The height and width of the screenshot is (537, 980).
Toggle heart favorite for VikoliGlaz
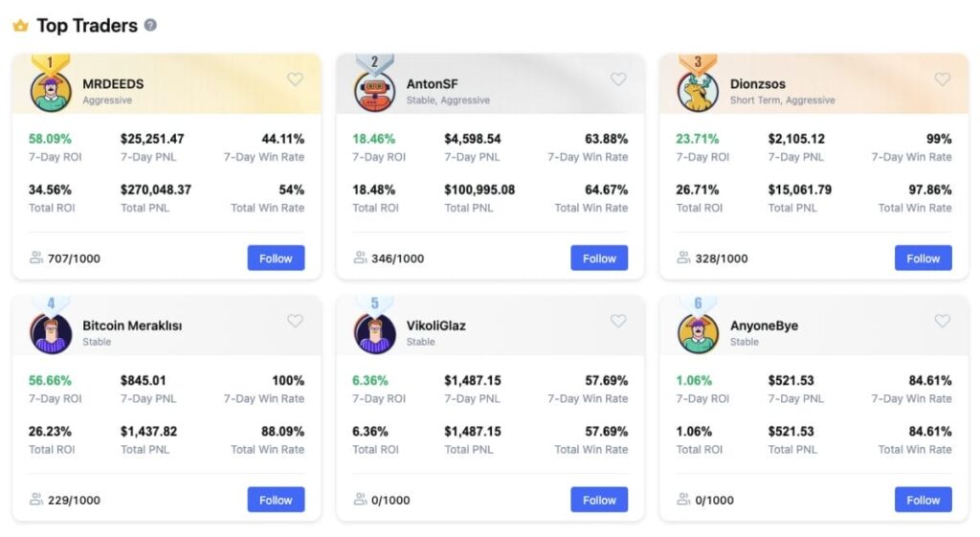618,321
